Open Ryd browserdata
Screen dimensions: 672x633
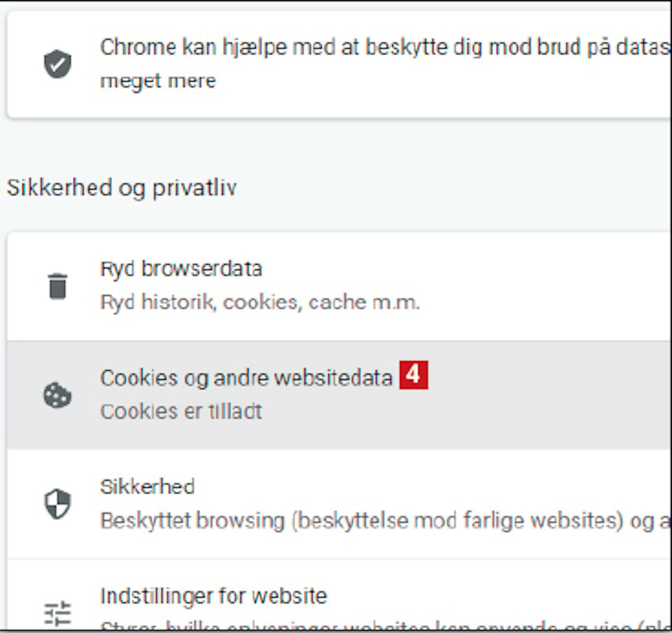181,269
